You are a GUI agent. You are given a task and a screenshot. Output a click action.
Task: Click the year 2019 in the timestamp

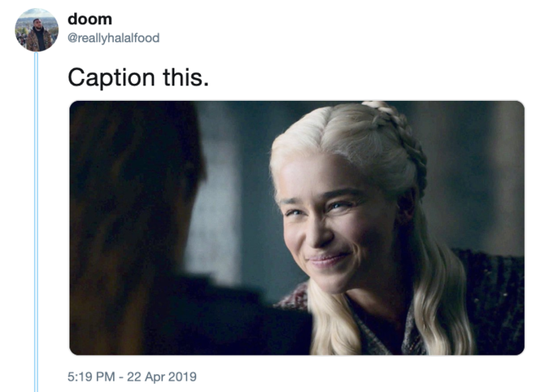[x=182, y=377]
